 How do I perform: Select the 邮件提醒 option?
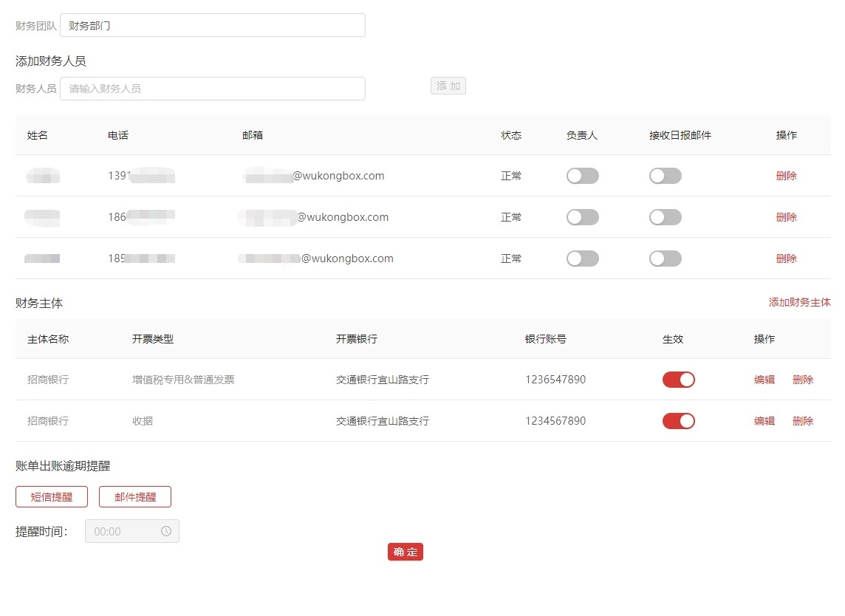click(x=135, y=497)
